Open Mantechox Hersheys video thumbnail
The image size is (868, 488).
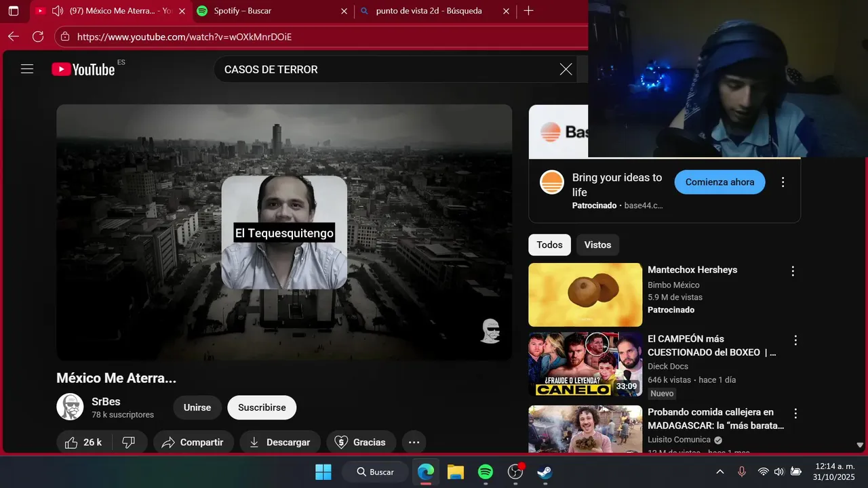(x=585, y=295)
